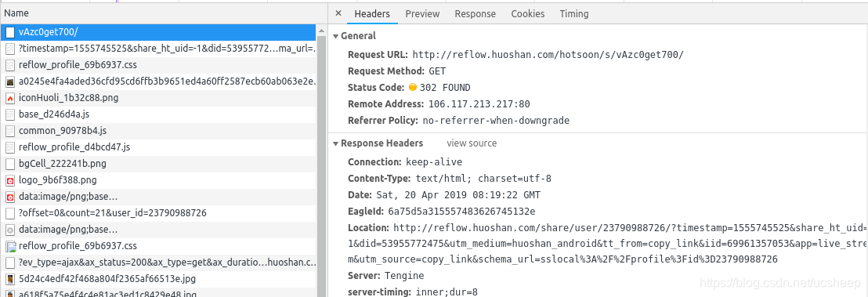Select the data:image/png;base row below logo_9b6f388.png
This screenshot has height=297, width=868.
point(158,197)
